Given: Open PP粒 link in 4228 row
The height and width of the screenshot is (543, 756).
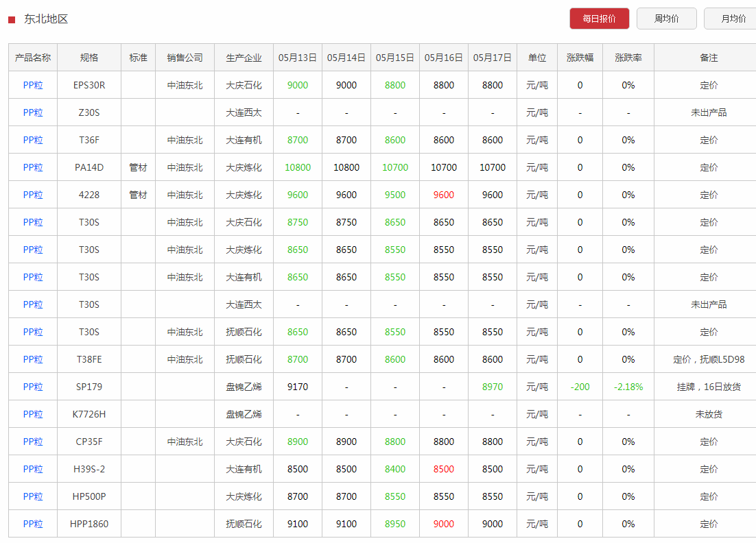Looking at the screenshot, I should coord(33,195).
